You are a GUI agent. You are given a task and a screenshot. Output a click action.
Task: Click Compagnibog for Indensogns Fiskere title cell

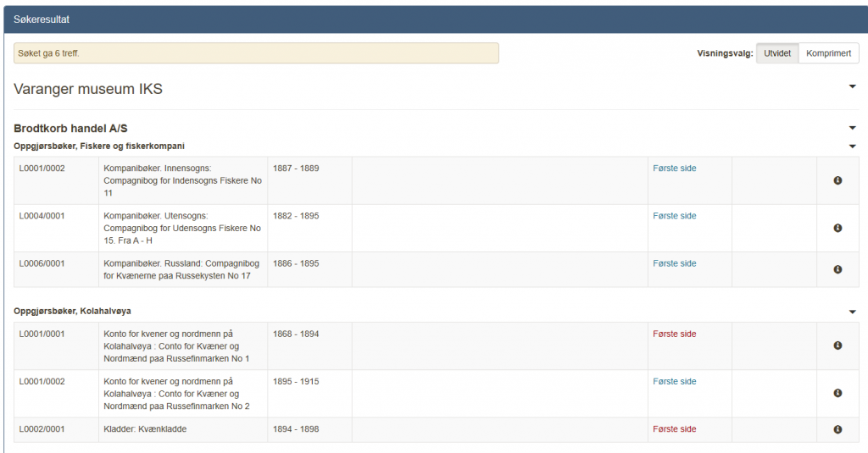pos(183,181)
